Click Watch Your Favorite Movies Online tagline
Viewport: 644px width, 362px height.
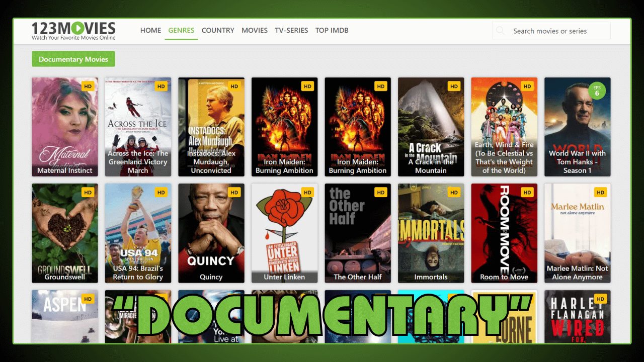[x=73, y=38]
